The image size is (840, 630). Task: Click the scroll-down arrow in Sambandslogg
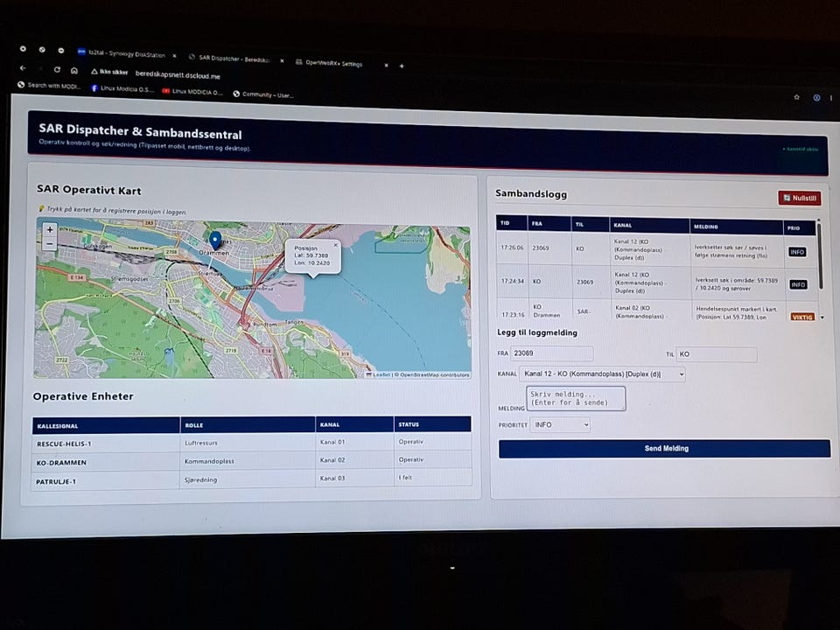pyautogui.click(x=822, y=318)
